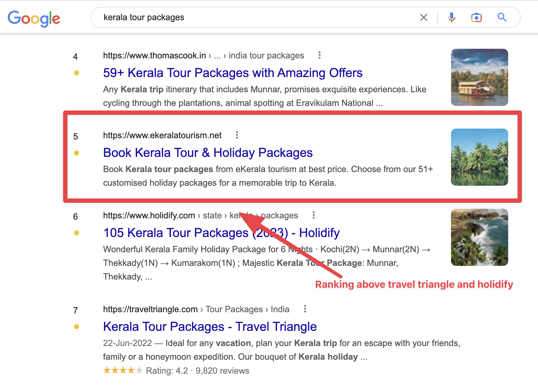Click the Google logo
Screen dimensions: 538x392
(34, 18)
